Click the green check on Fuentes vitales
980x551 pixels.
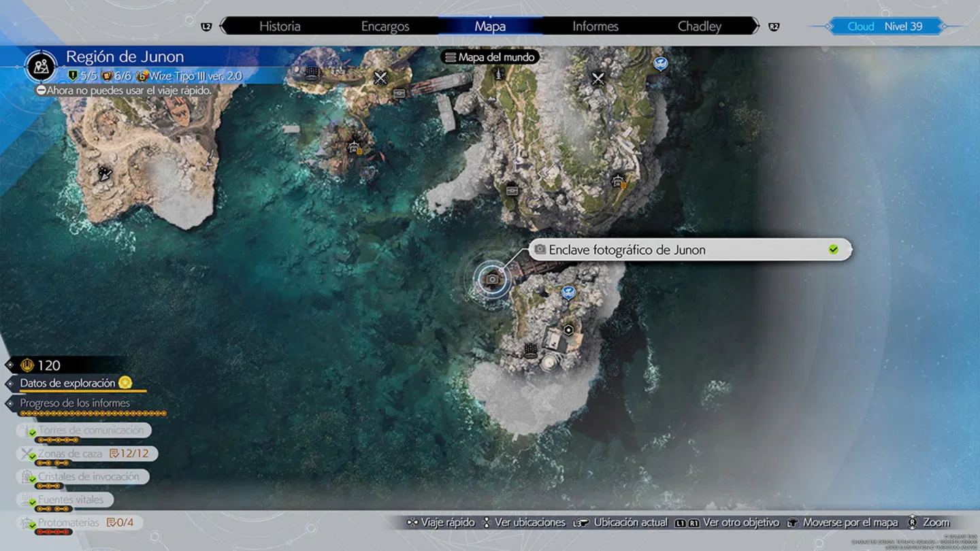click(32, 503)
